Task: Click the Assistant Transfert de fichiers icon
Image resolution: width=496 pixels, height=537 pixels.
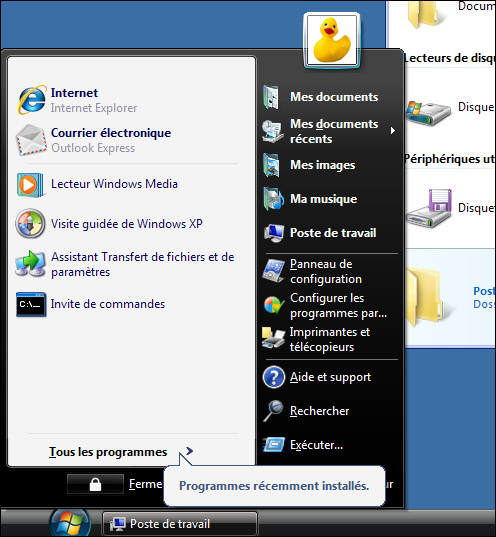Action: tap(30, 263)
